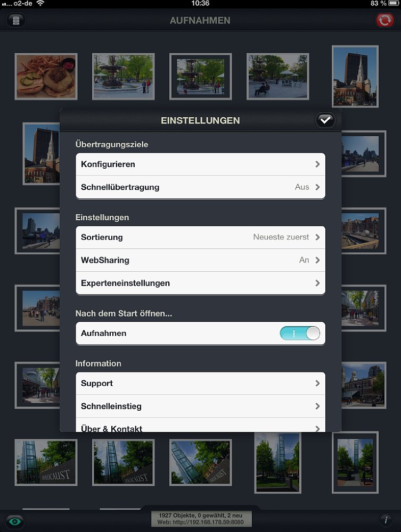Toggle the Aufnahmen startup switch
This screenshot has height=532, width=401.
pyautogui.click(x=300, y=333)
